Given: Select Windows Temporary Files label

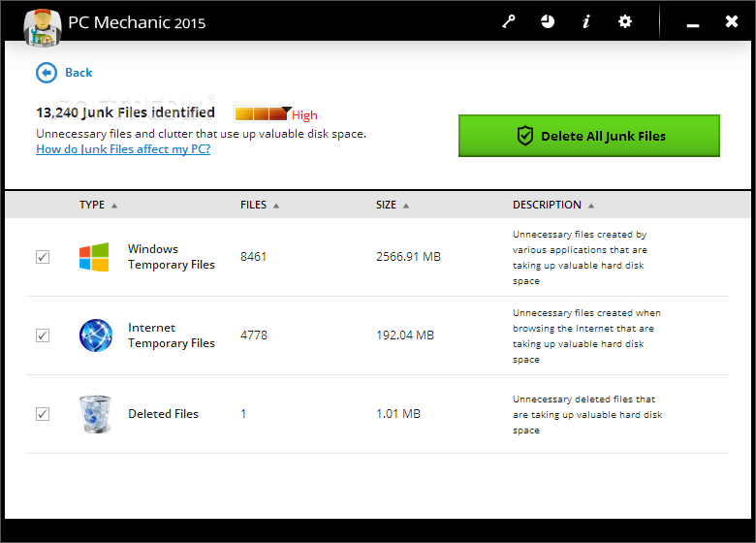Looking at the screenshot, I should [172, 257].
